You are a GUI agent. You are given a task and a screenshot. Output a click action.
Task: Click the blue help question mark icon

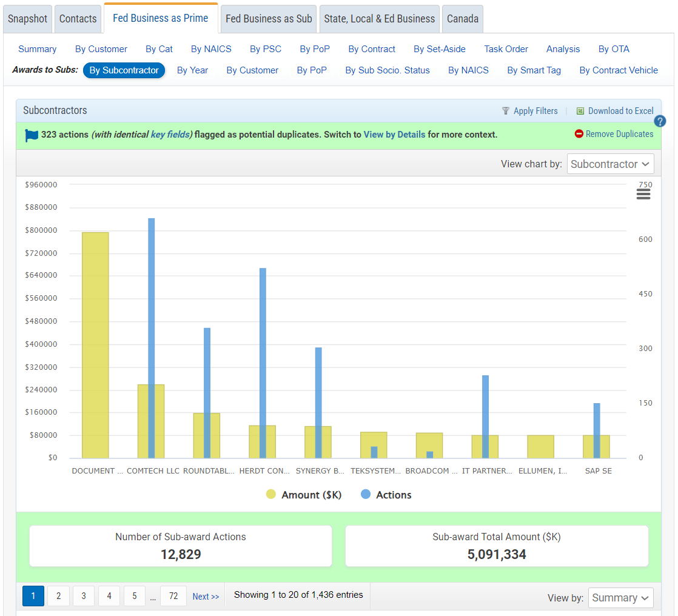(x=660, y=121)
